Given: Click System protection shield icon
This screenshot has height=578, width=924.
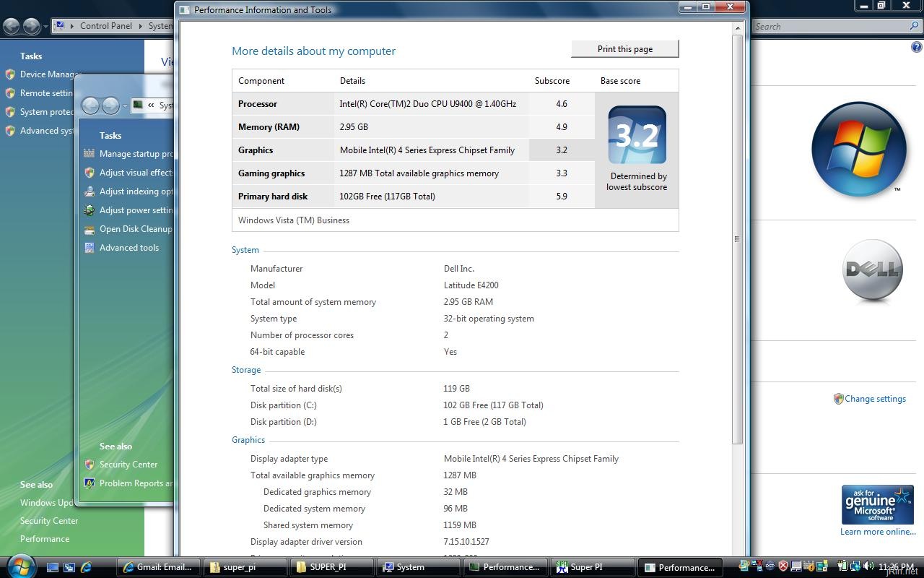Looking at the screenshot, I should tap(10, 112).
